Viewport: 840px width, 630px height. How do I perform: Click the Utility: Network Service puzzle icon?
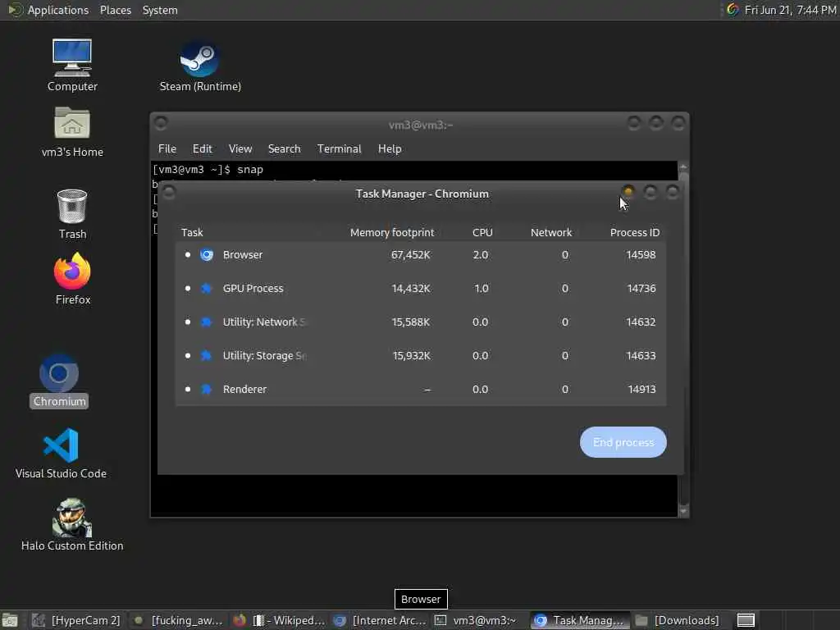click(x=206, y=322)
